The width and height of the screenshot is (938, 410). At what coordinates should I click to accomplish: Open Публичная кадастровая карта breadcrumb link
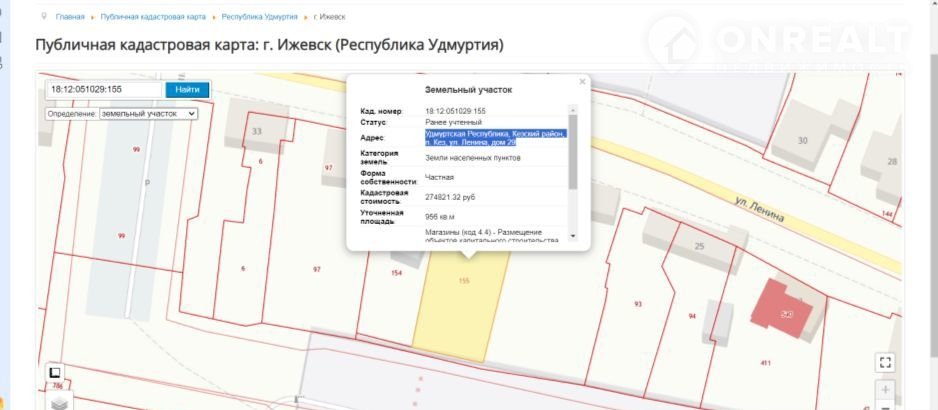click(154, 17)
